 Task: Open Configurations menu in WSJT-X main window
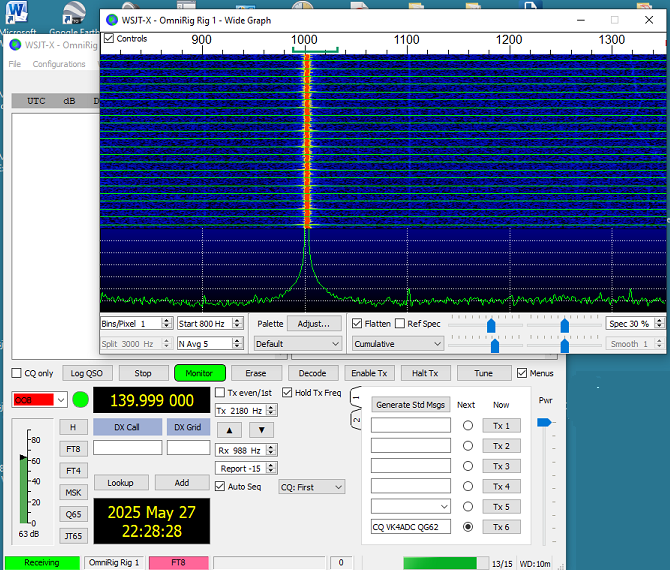click(59, 64)
